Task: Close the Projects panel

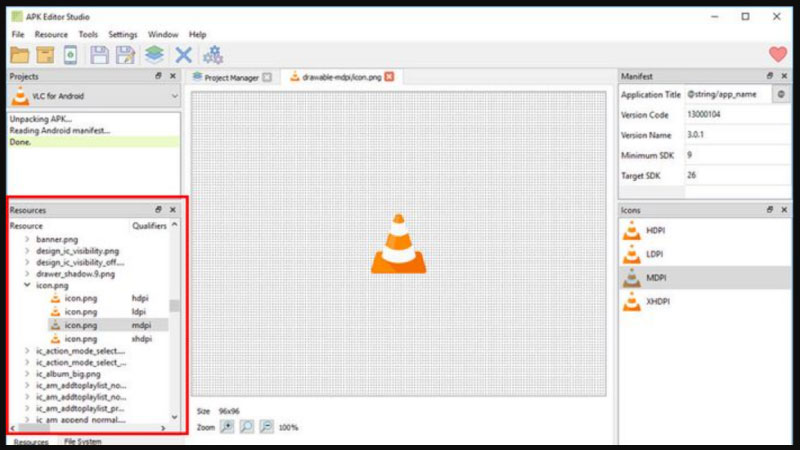Action: pos(173,76)
